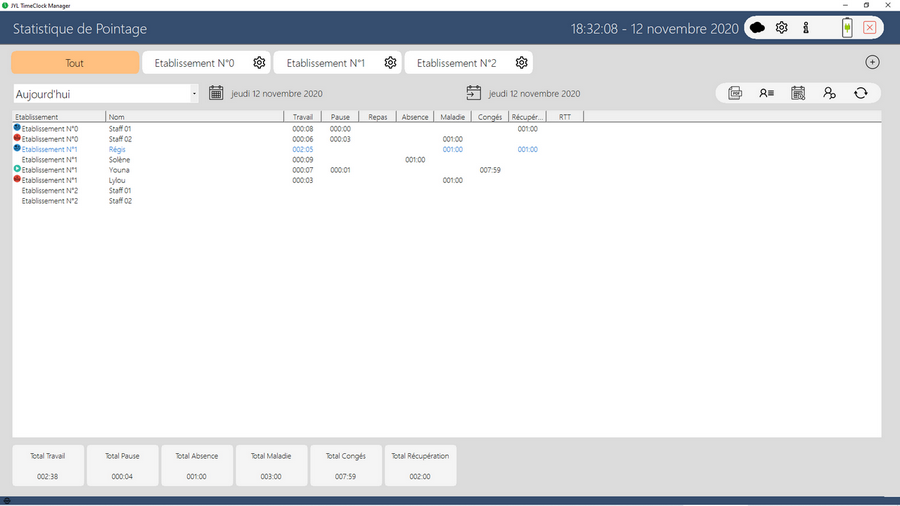The height and width of the screenshot is (506, 900).
Task: Click red status dot on Lylou row
Action: click(x=17, y=179)
